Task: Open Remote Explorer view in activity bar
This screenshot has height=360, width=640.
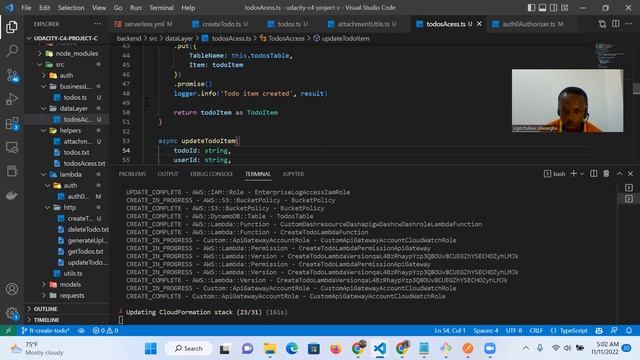Action: click(12, 147)
